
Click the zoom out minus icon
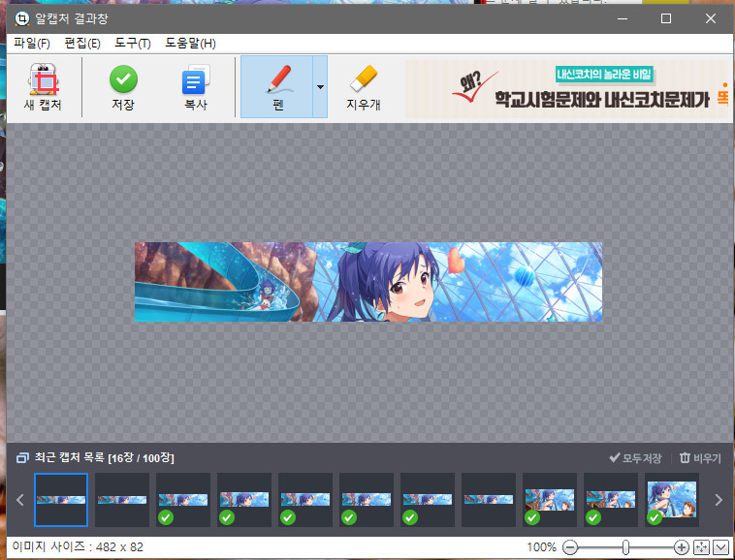coord(570,547)
